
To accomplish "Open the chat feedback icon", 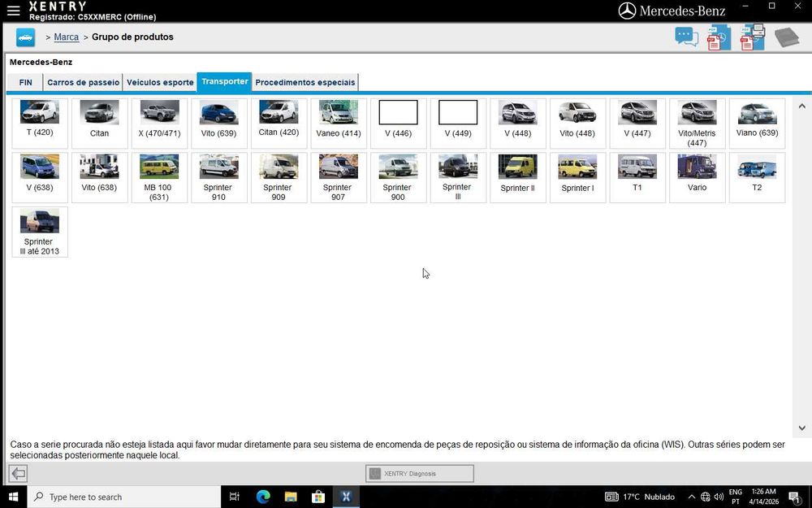I will click(x=687, y=37).
